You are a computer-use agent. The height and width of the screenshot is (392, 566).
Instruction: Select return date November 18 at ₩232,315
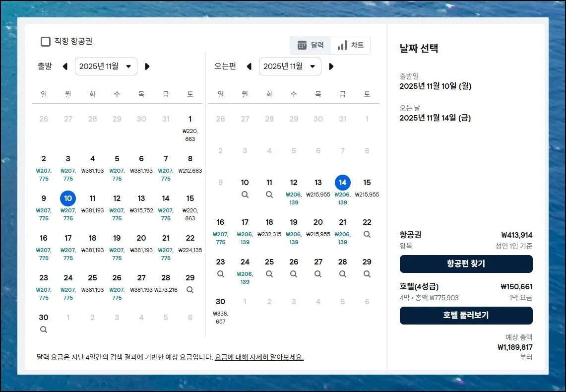[x=269, y=227]
